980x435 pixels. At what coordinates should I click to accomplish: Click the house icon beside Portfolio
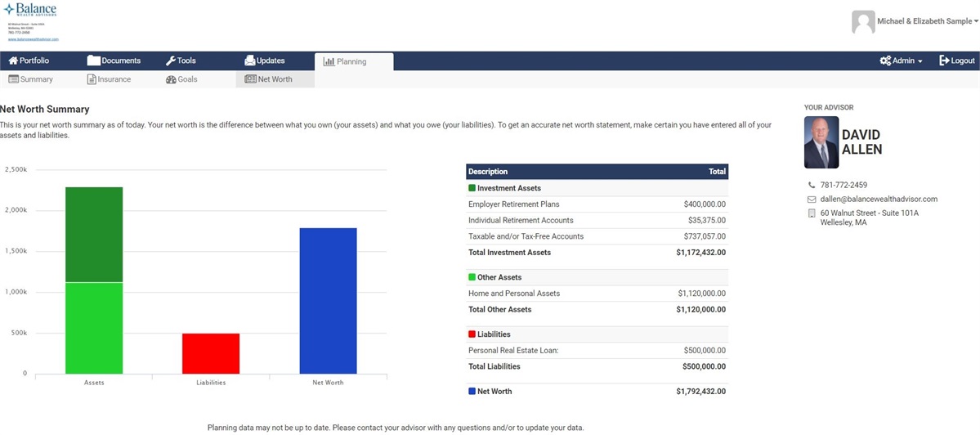[x=12, y=61]
